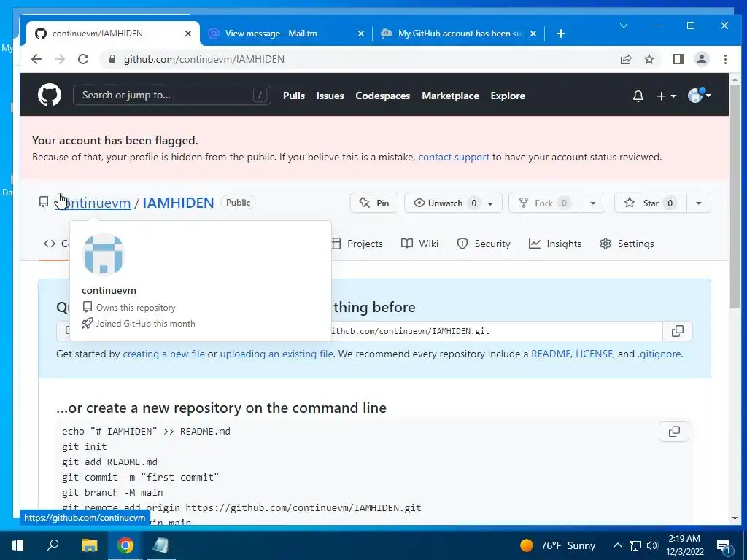Image resolution: width=747 pixels, height=560 pixels.
Task: Switch to View message - Mail.tm tab
Action: point(287,34)
